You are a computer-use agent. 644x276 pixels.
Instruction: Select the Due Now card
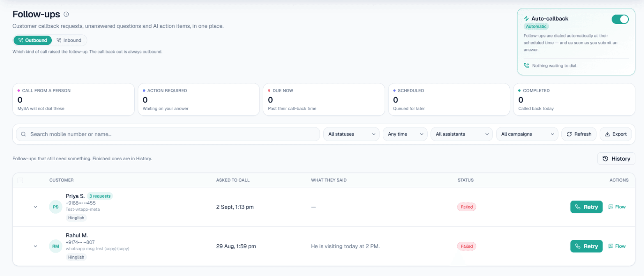[x=324, y=100]
